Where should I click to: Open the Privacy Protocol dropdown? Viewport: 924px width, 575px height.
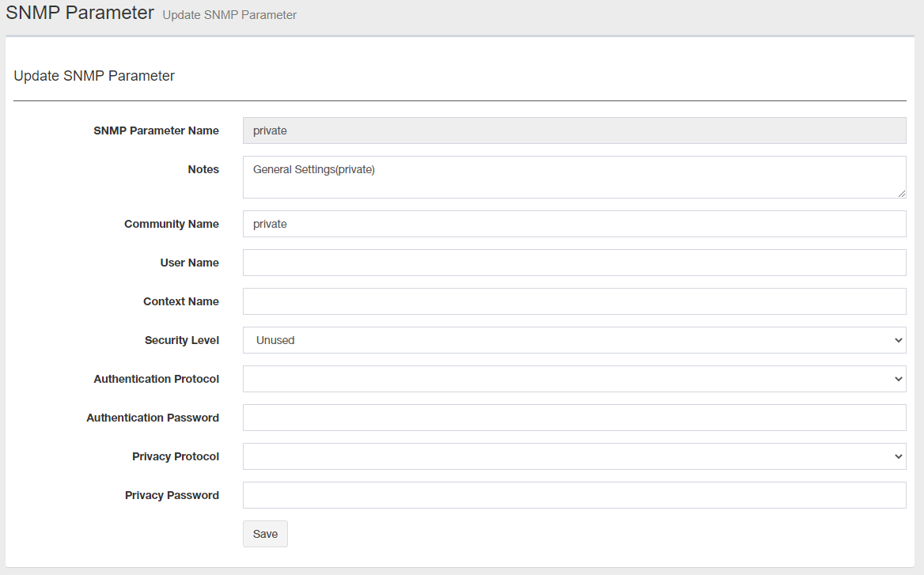tap(574, 456)
